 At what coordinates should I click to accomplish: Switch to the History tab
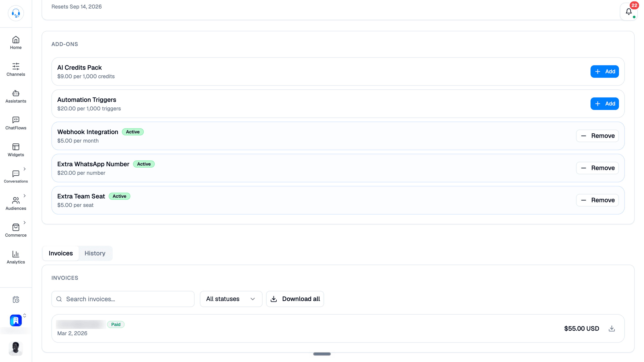(95, 253)
